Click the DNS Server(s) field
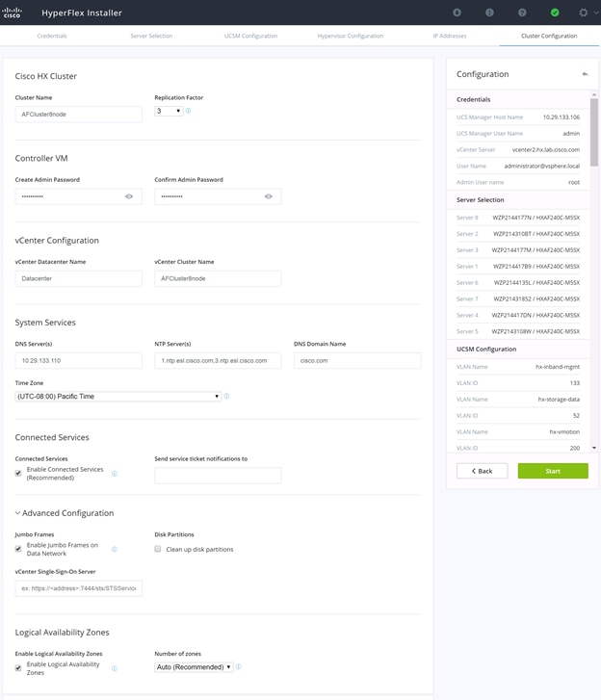The image size is (601, 700). 79,361
